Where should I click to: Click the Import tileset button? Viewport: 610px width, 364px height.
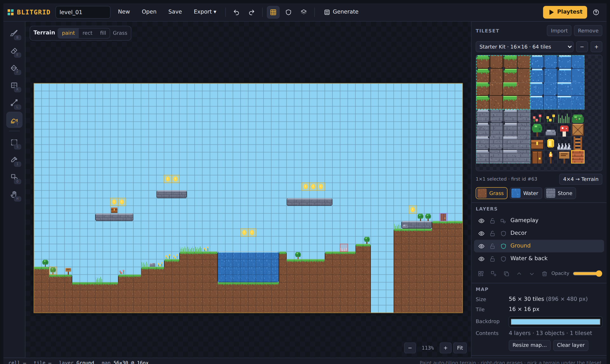(559, 31)
